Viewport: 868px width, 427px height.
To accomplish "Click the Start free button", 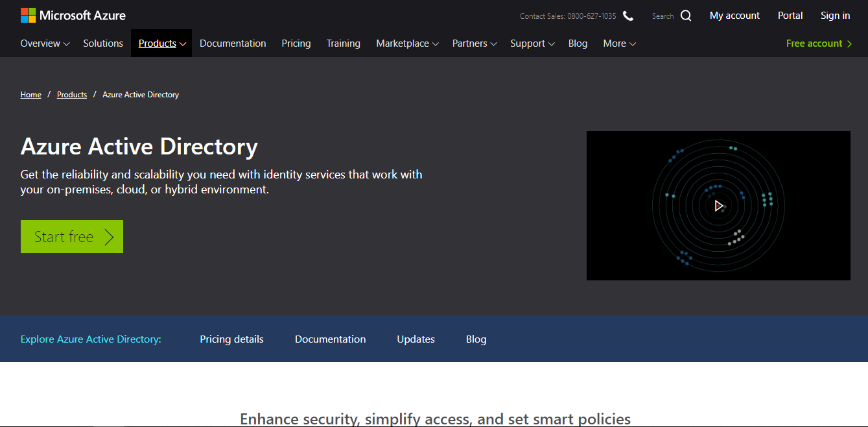I will click(x=72, y=237).
